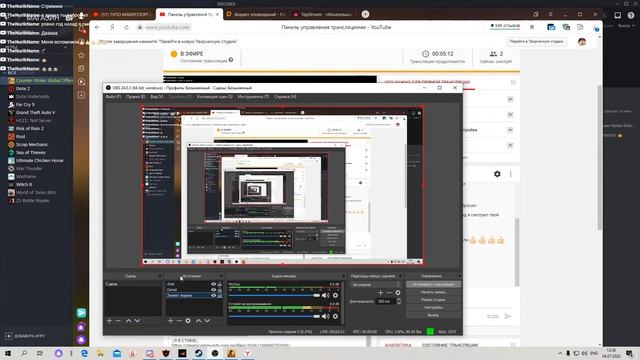
Task: Open YouTube chat three-dot menu
Action: point(511,174)
